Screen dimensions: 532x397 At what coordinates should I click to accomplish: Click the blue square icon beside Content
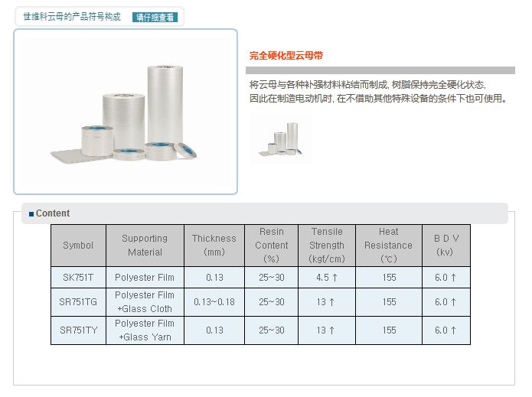click(31, 214)
